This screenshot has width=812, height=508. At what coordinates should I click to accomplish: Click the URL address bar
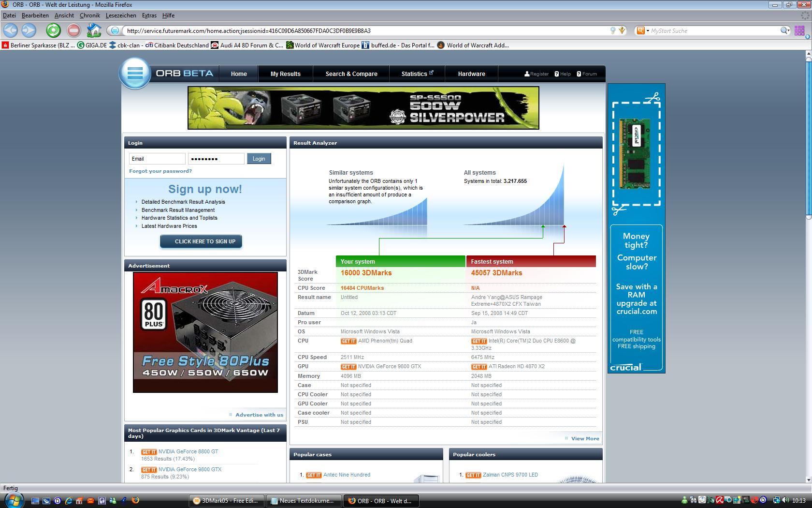(366, 30)
